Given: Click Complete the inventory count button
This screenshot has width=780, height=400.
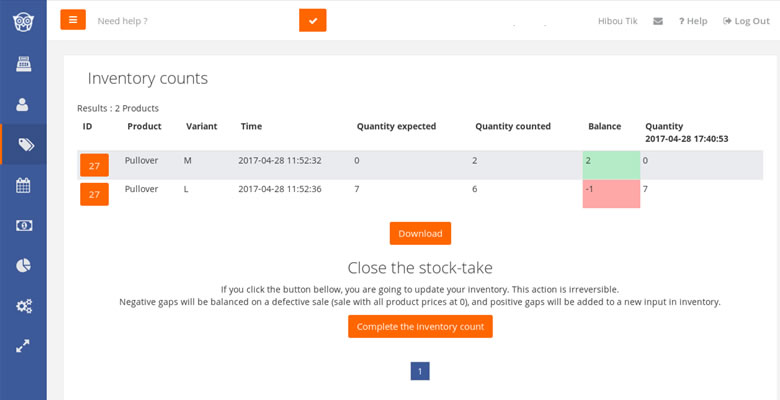Looking at the screenshot, I should pyautogui.click(x=420, y=326).
